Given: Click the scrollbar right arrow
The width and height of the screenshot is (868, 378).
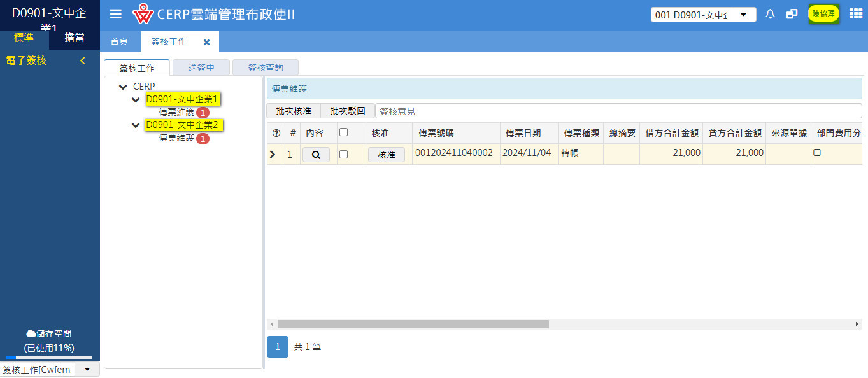Looking at the screenshot, I should [857, 325].
